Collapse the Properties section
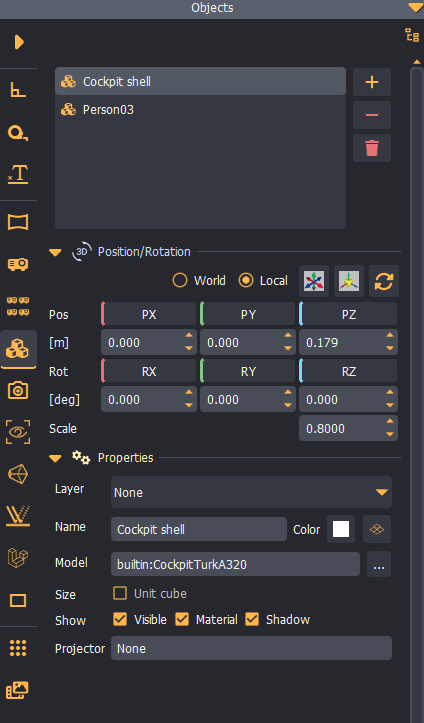The image size is (424, 723). pyautogui.click(x=55, y=458)
